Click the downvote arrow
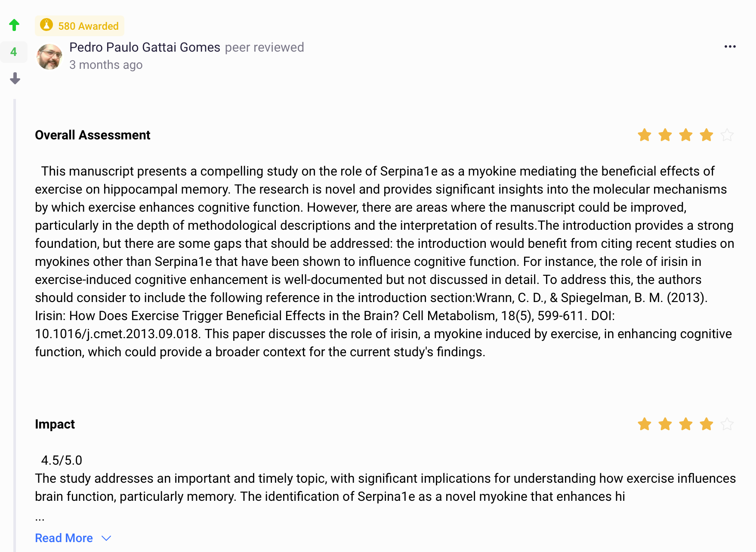 tap(14, 79)
